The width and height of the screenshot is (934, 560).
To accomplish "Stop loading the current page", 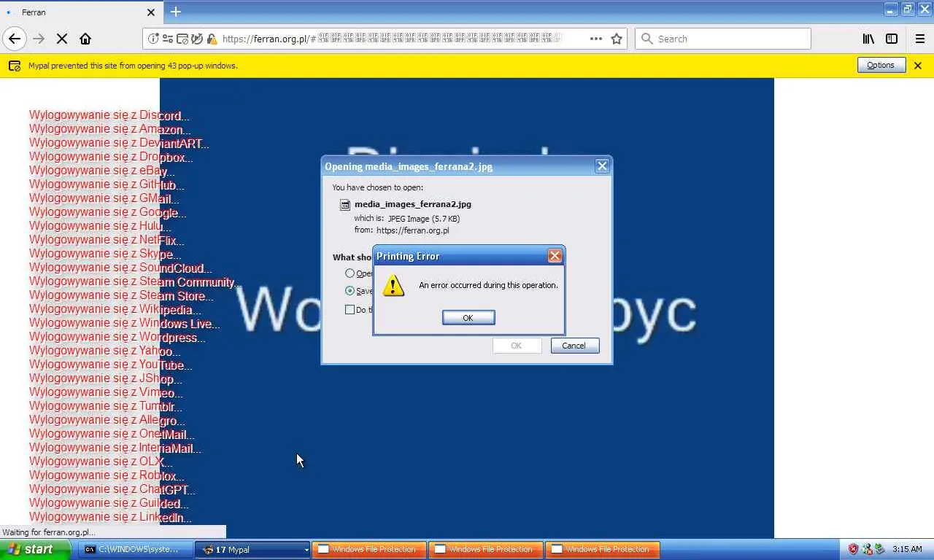I will pyautogui.click(x=62, y=39).
